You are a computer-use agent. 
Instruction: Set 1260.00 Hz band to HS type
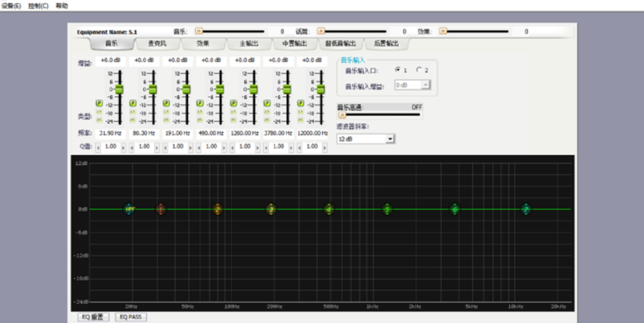pyautogui.click(x=234, y=120)
